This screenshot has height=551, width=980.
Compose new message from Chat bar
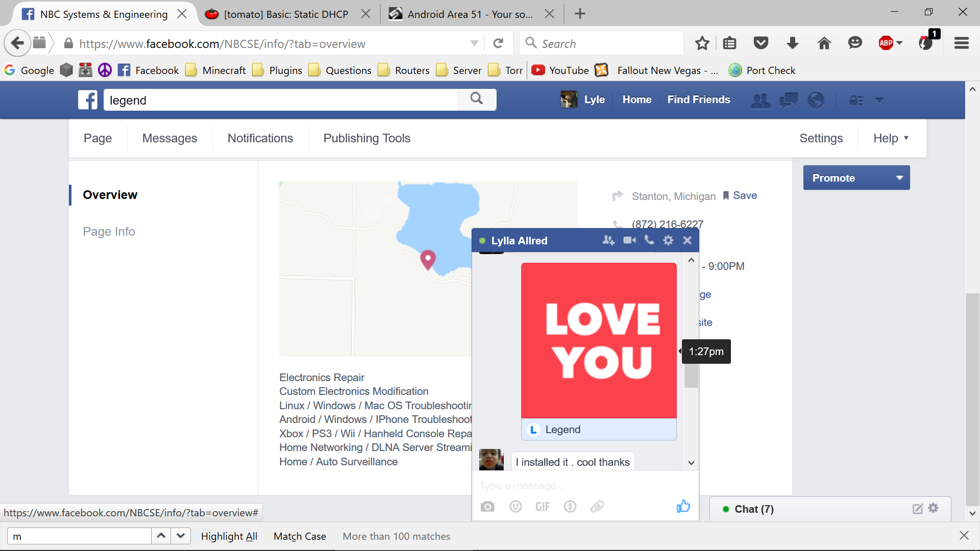[x=917, y=509]
